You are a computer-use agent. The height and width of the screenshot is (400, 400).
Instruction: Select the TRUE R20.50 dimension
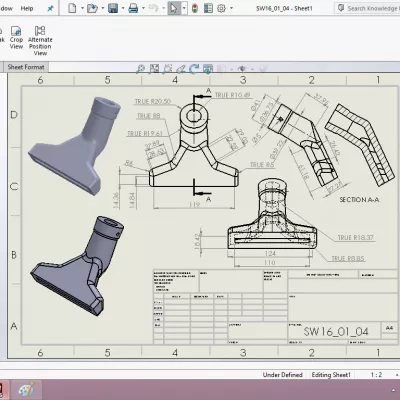pos(153,101)
